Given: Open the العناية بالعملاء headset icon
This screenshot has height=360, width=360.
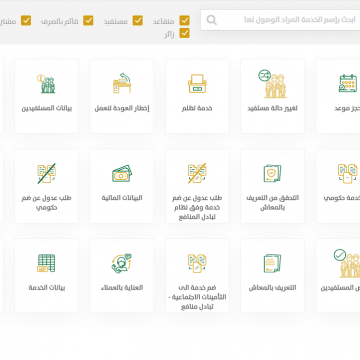Looking at the screenshot, I should [x=122, y=263].
